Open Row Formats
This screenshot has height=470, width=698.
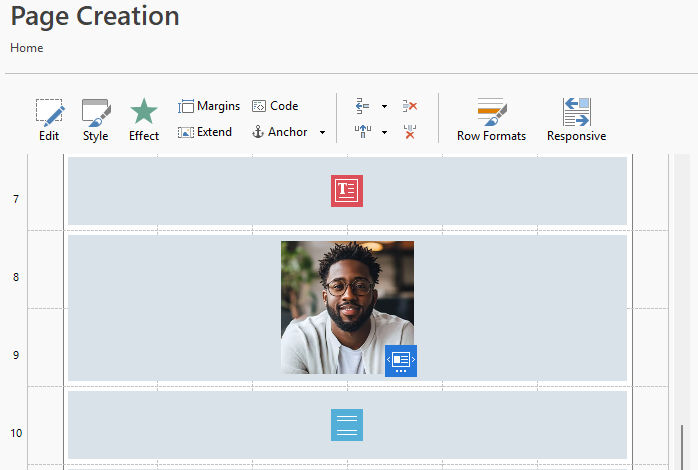491,119
